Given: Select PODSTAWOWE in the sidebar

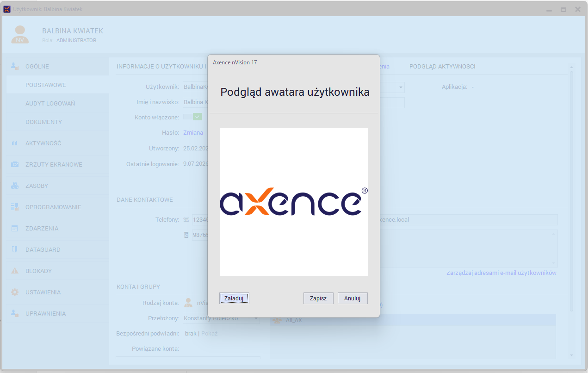Looking at the screenshot, I should (46, 85).
